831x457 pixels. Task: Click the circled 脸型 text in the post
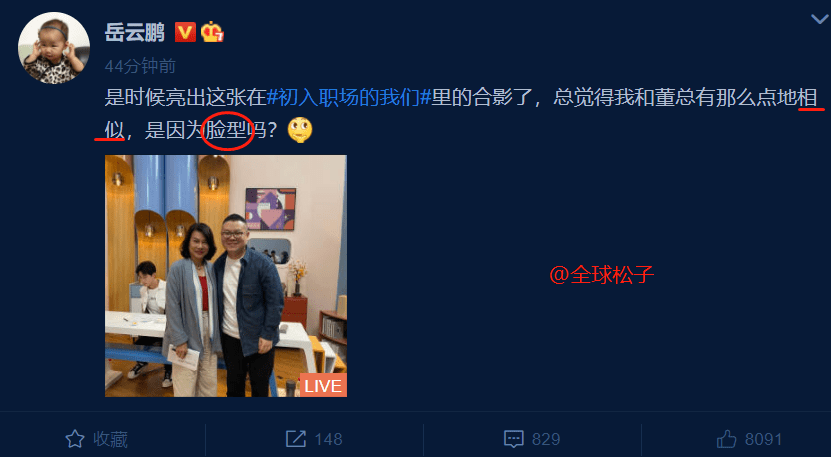(225, 131)
